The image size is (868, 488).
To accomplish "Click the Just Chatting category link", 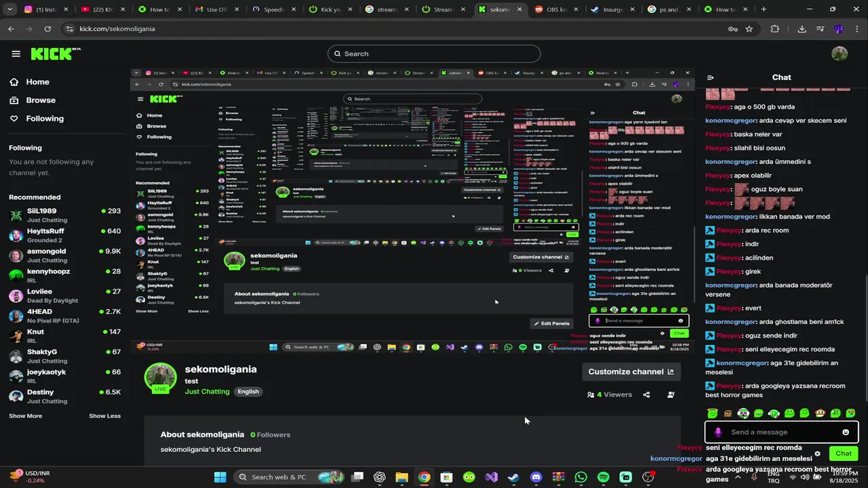I will point(207,391).
